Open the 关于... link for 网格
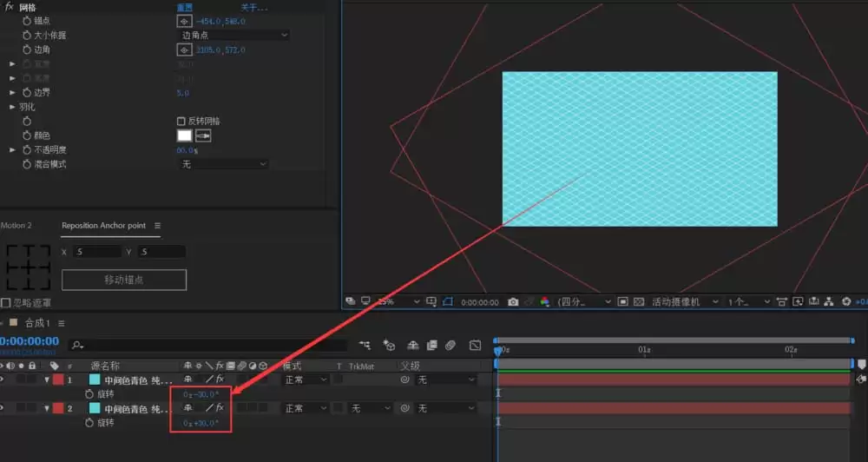Viewport: 868px width, 462px height. 254,8
